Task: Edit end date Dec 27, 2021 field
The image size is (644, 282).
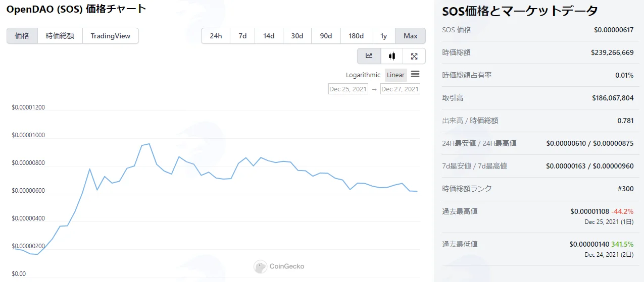Action: point(400,89)
